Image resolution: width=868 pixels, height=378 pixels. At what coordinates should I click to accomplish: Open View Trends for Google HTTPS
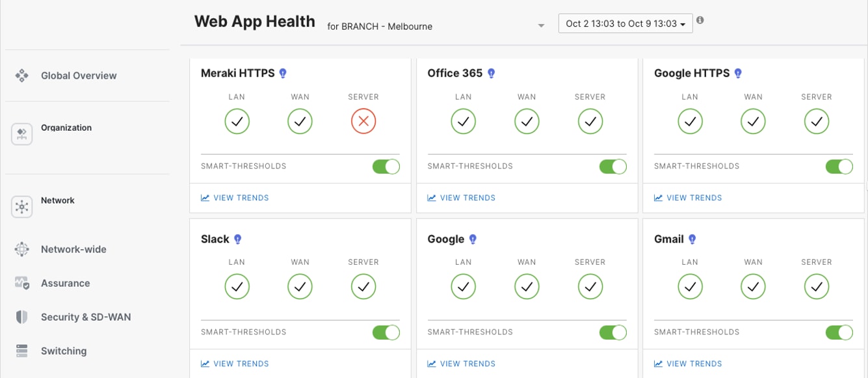(694, 198)
